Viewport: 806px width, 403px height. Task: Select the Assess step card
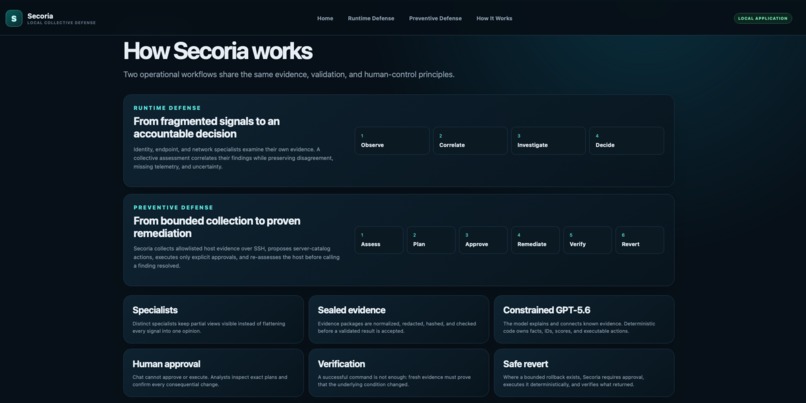click(379, 240)
